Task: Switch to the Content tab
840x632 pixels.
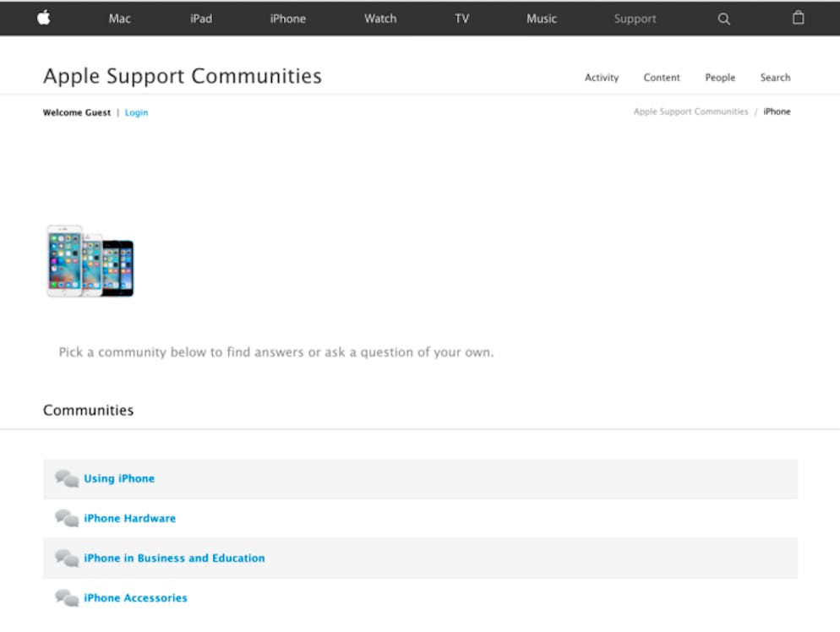Action: (662, 78)
